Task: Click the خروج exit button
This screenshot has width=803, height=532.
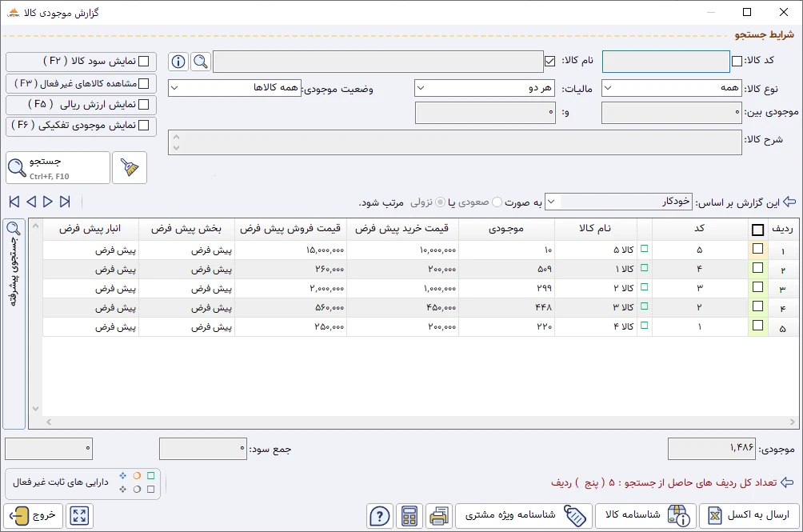Action: 34,516
